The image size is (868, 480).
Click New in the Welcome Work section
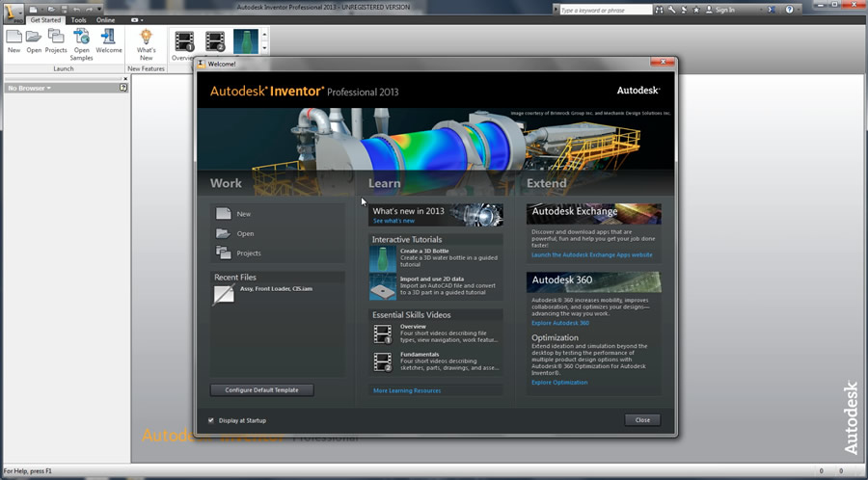[233, 214]
